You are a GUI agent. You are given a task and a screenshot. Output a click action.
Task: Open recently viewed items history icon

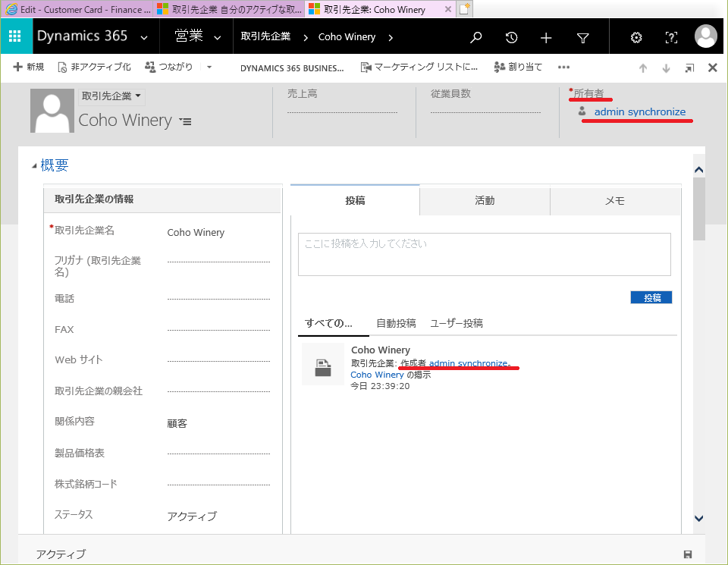(511, 37)
